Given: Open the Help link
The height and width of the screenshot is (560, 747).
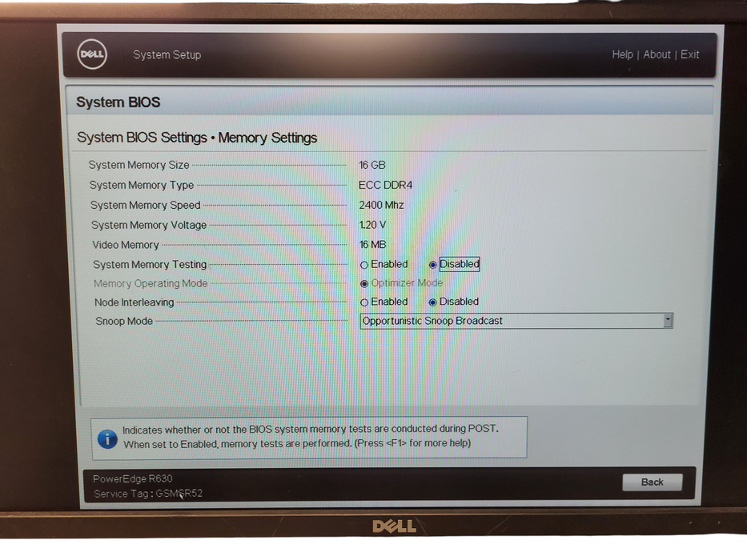Looking at the screenshot, I should [x=622, y=54].
